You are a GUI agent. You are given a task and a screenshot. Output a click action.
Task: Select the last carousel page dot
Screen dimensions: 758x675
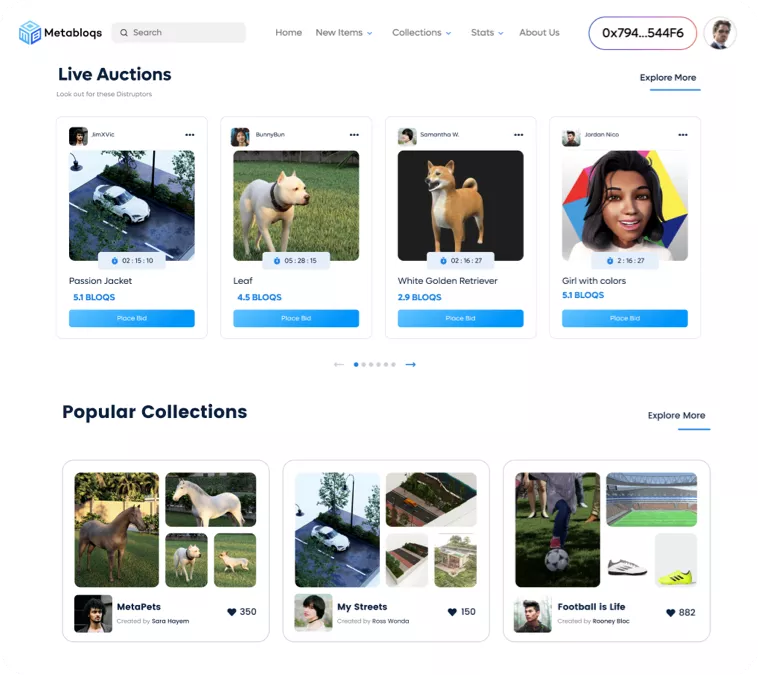[x=394, y=365]
